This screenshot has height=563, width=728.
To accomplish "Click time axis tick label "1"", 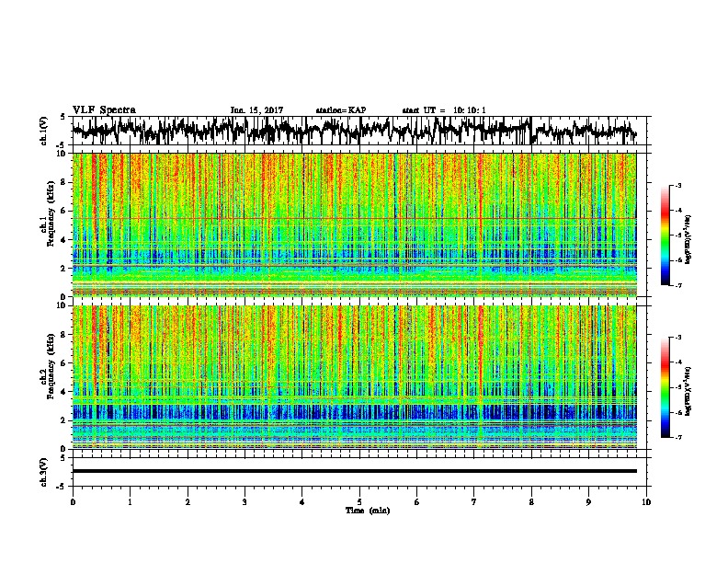I will tap(130, 502).
